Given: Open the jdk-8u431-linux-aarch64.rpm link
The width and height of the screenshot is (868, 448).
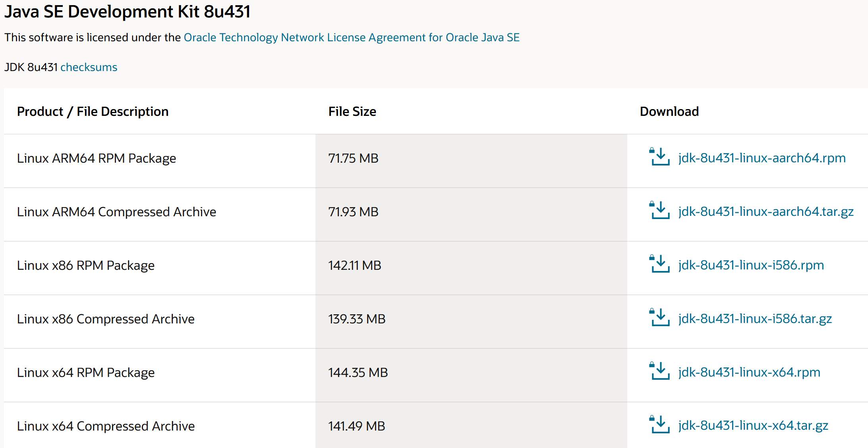Looking at the screenshot, I should [x=762, y=158].
